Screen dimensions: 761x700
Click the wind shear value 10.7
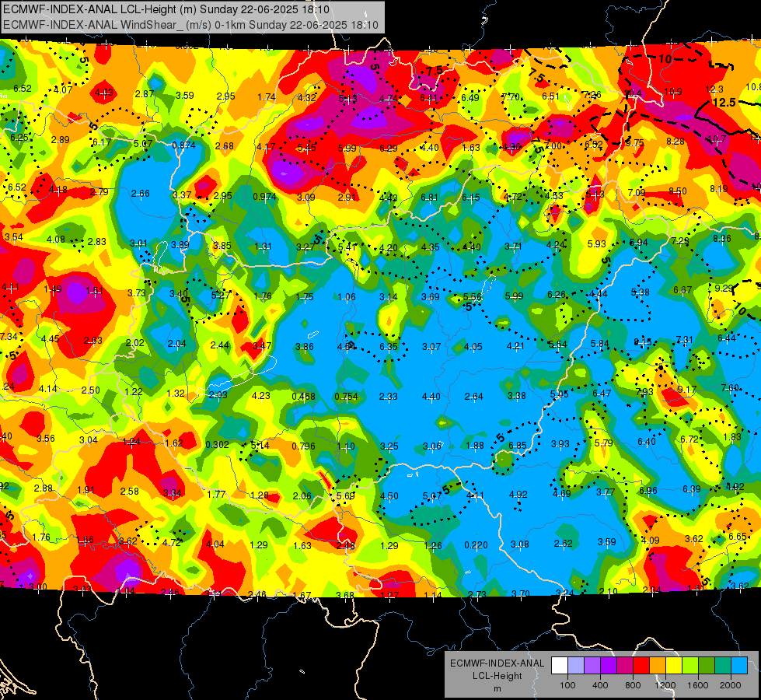click(x=717, y=139)
